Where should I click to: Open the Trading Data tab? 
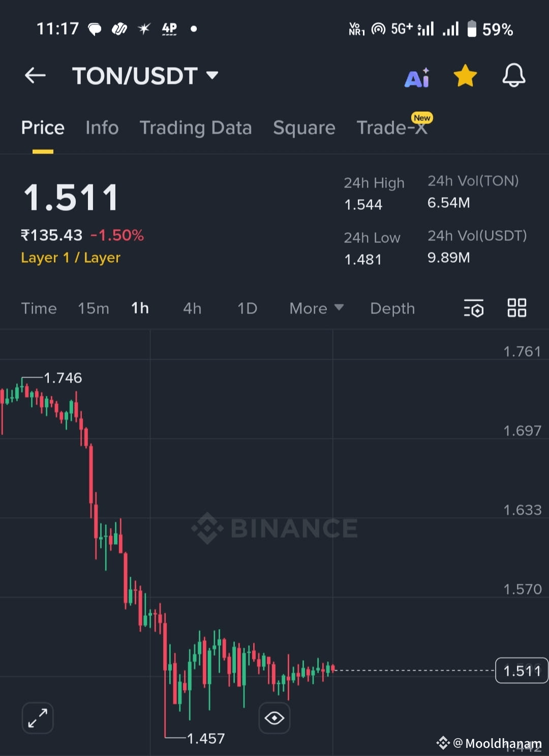(196, 128)
